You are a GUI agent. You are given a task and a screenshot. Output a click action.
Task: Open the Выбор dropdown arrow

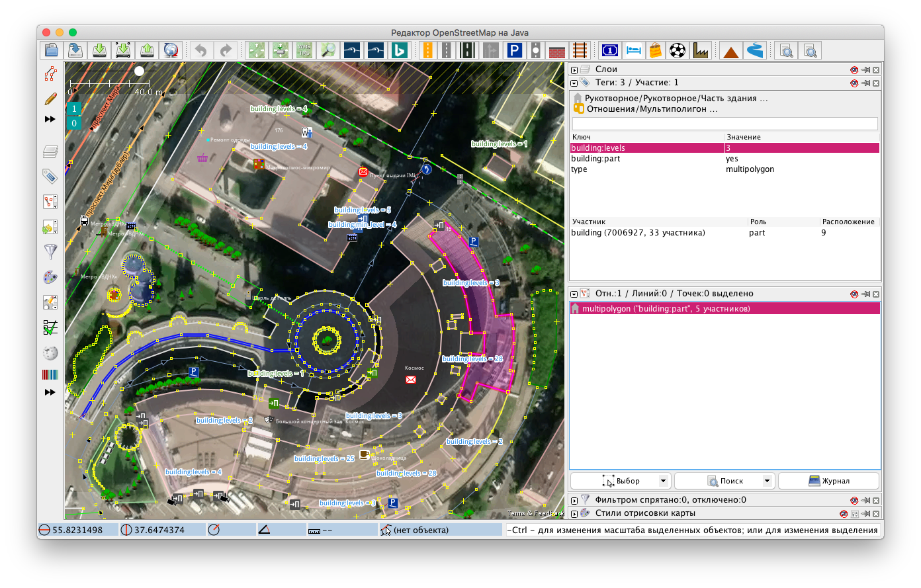[x=662, y=480]
